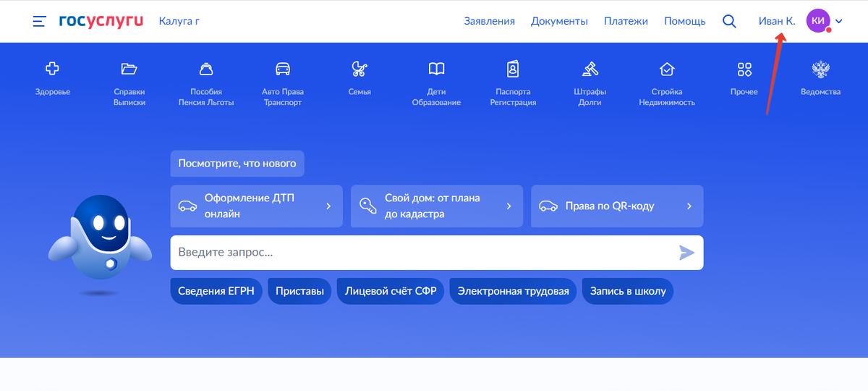Open the Платежи menu item

coord(626,21)
